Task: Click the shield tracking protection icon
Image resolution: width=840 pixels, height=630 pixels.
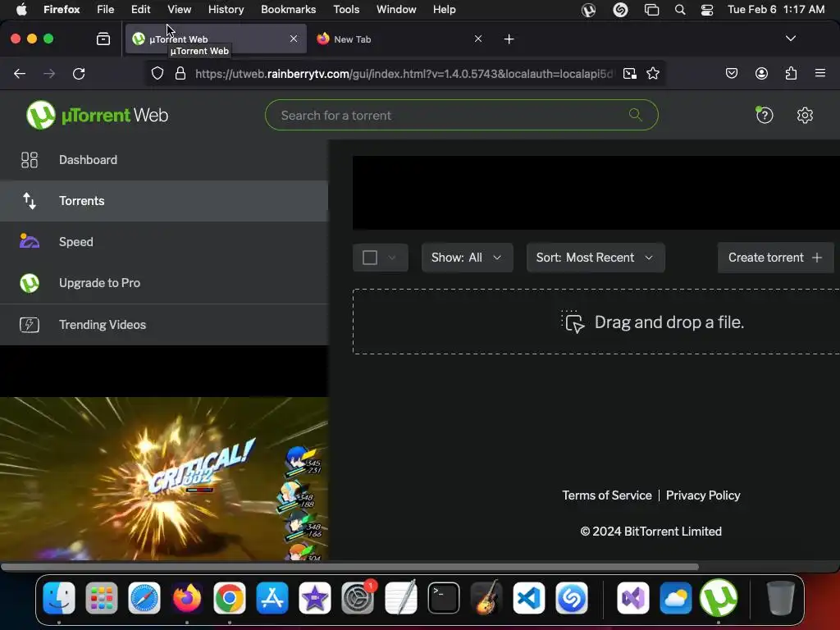Action: click(157, 73)
